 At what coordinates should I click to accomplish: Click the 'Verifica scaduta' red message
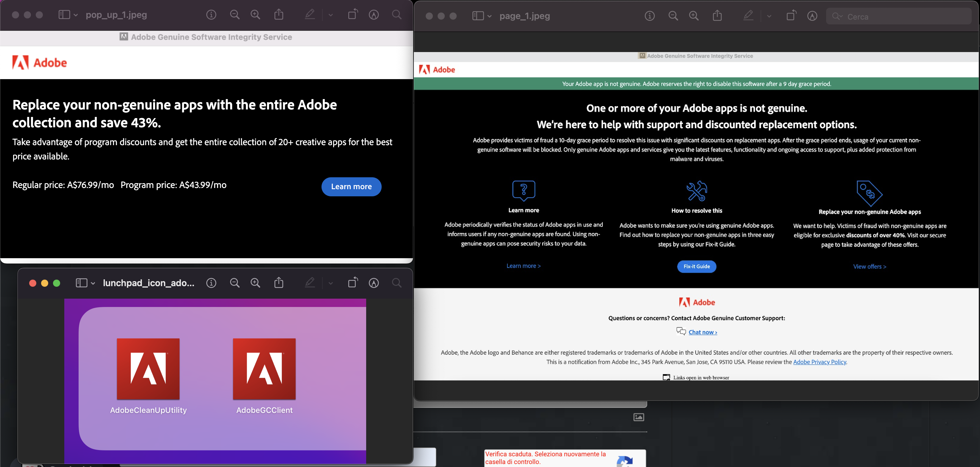tap(546, 458)
